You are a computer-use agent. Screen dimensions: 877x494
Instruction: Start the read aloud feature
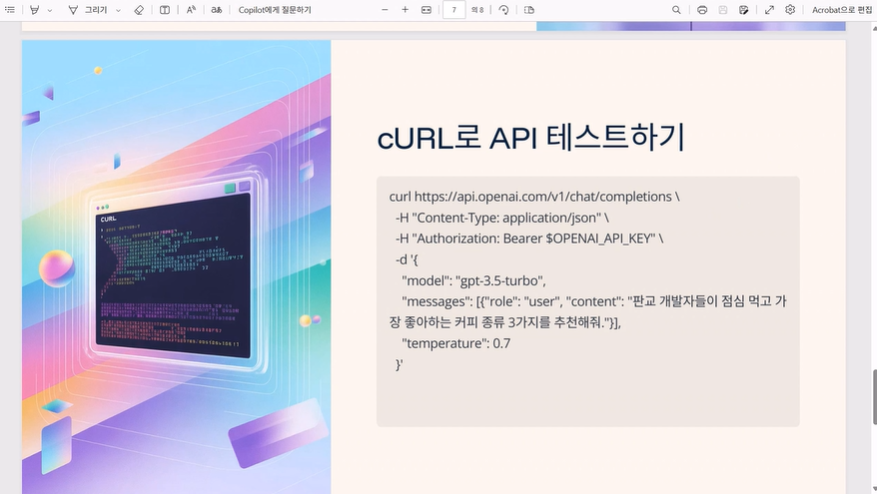(191, 10)
